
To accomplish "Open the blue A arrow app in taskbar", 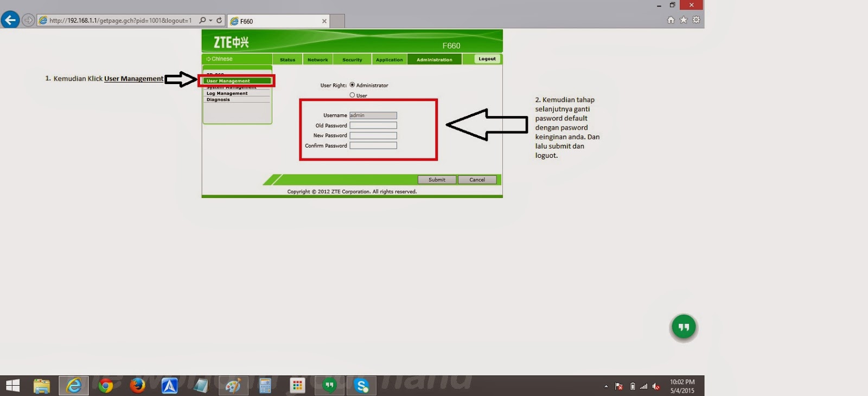I will (169, 386).
